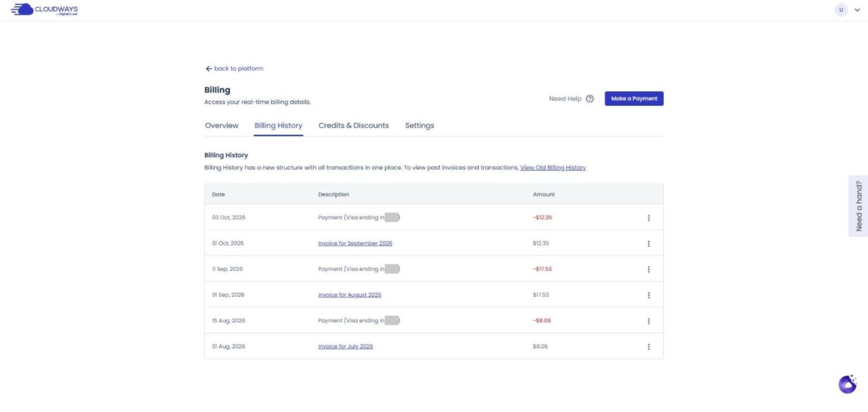The height and width of the screenshot is (412, 868).
Task: Open the Settings tab
Action: (420, 125)
